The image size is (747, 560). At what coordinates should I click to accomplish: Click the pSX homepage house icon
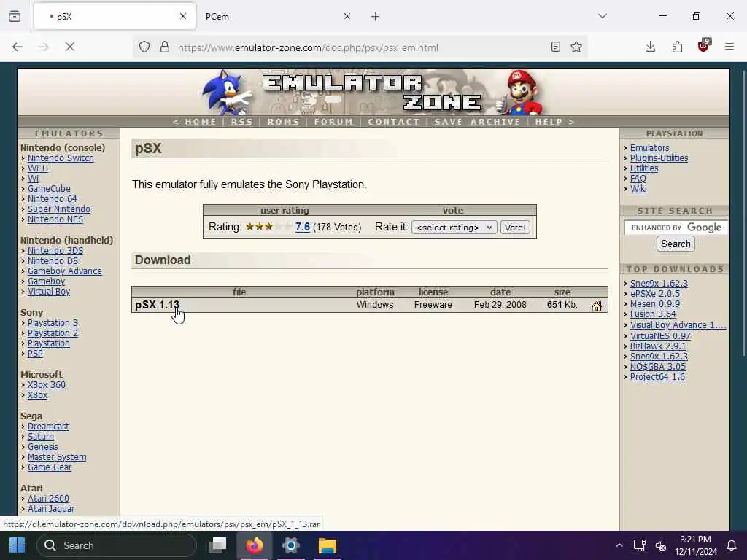coord(597,306)
